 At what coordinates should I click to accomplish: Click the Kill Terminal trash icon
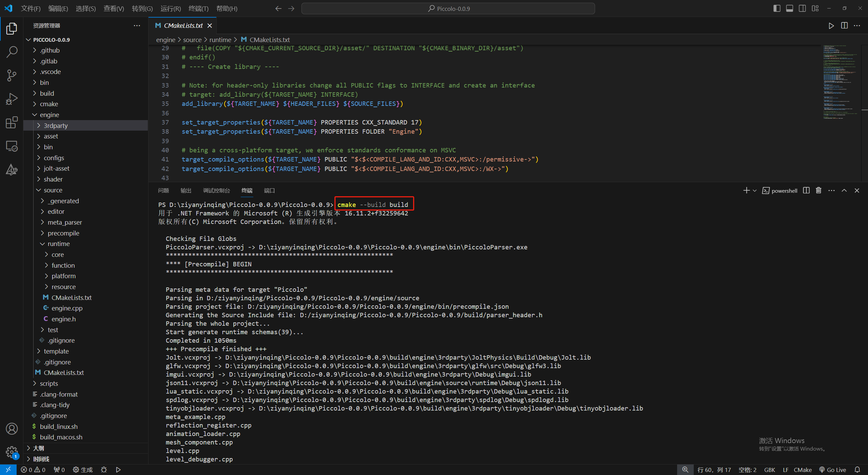(818, 190)
